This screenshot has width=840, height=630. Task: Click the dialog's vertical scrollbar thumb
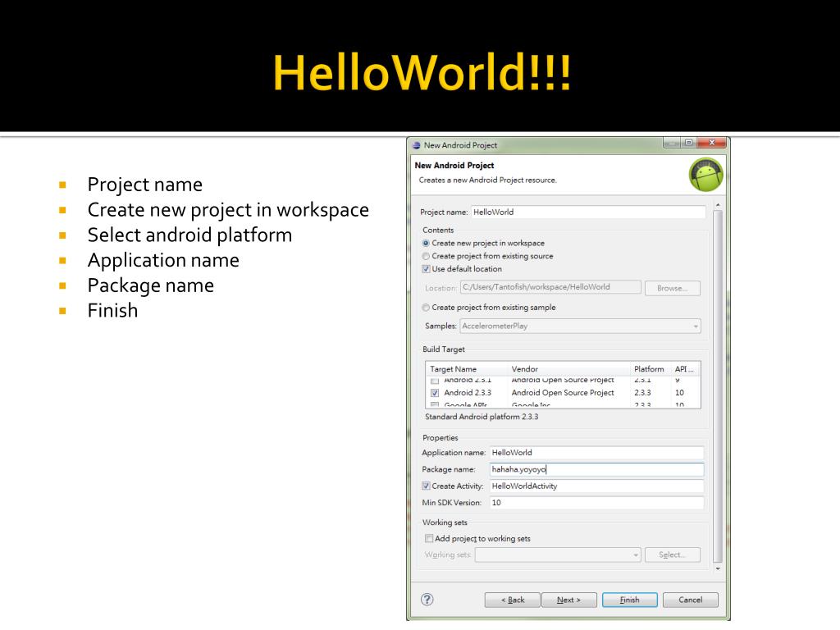click(718, 386)
